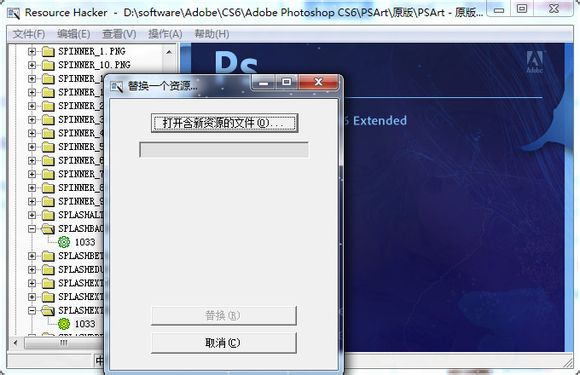580x375 pixels.
Task: Click the SPLASHALT folder icon
Action: pos(48,215)
